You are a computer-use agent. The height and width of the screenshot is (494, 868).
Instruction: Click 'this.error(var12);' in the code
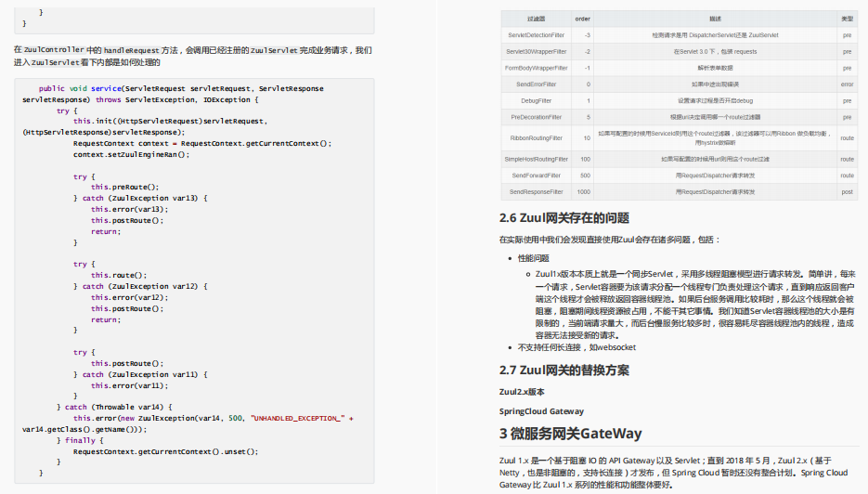(x=130, y=297)
